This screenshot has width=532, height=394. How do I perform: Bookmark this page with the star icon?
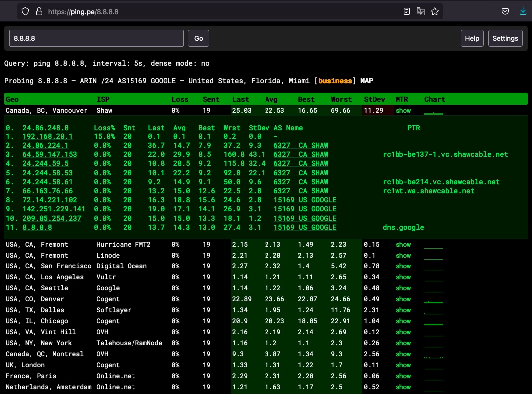point(435,11)
